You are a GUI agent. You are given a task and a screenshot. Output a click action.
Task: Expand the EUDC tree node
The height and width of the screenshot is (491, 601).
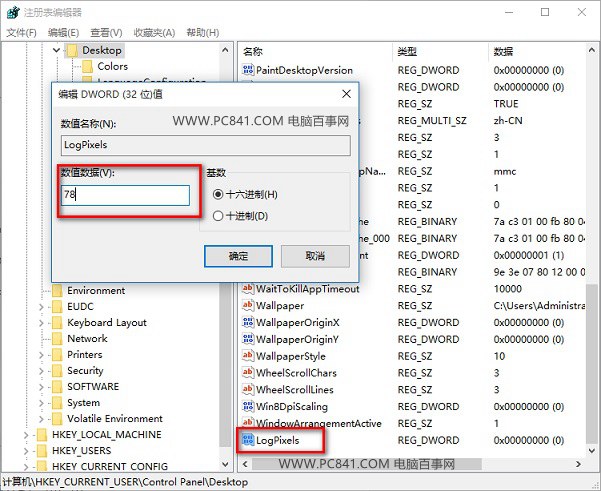point(41,307)
